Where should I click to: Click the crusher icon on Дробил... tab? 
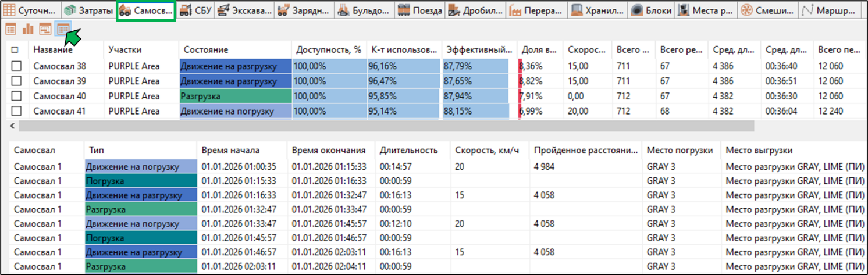point(456,10)
